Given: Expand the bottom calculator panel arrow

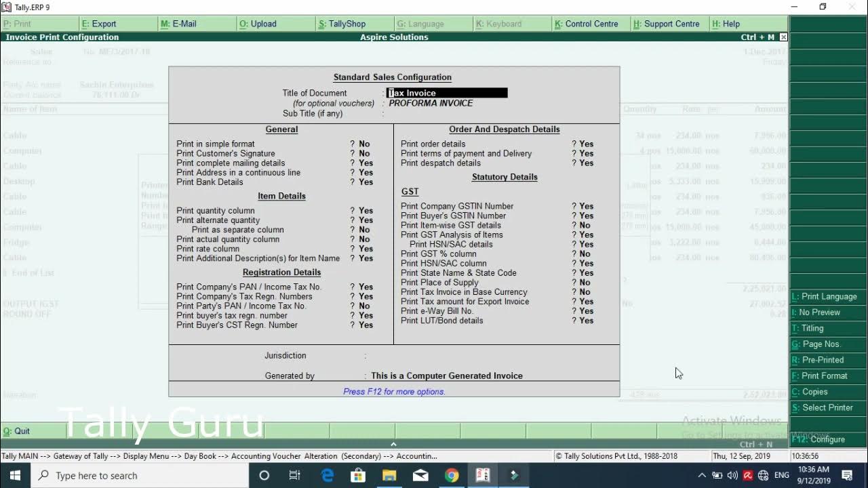Looking at the screenshot, I should (x=393, y=444).
